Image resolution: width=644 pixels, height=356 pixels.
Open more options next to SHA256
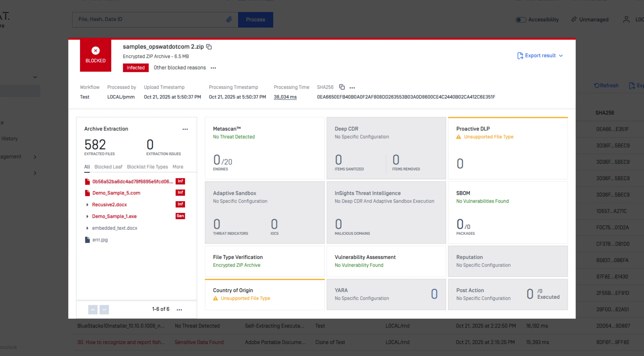352,88
